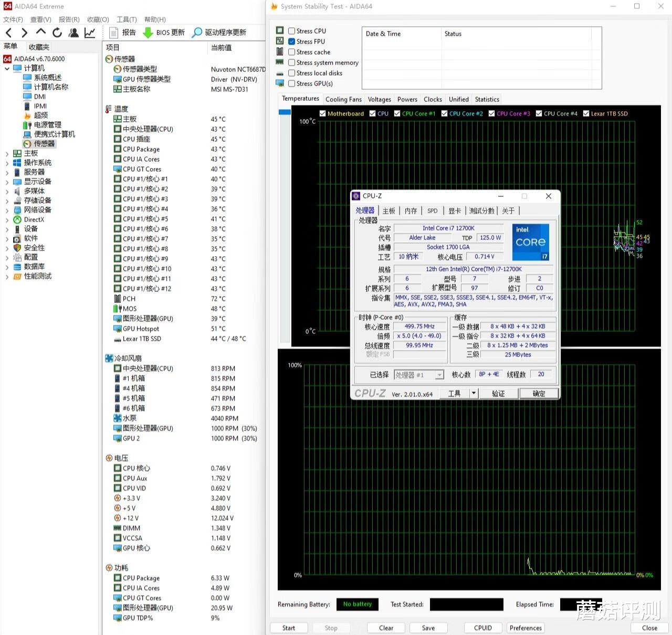Click the report document icon
This screenshot has height=635, width=672.
113,33
